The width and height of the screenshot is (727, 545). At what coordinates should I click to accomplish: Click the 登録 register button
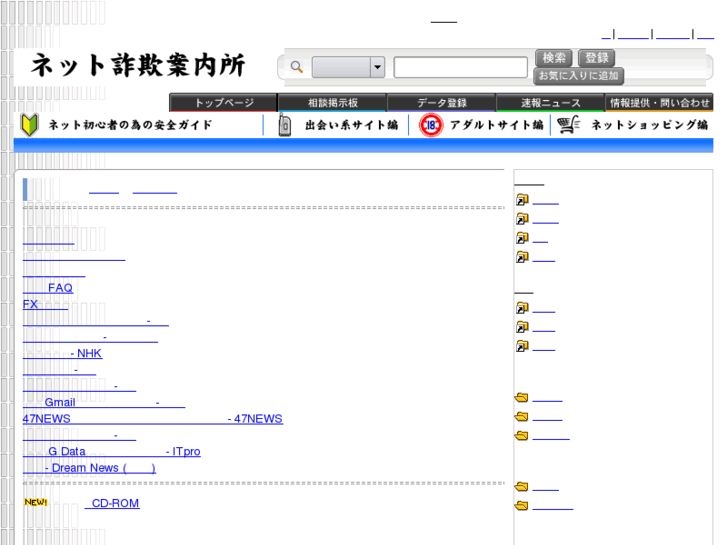596,58
